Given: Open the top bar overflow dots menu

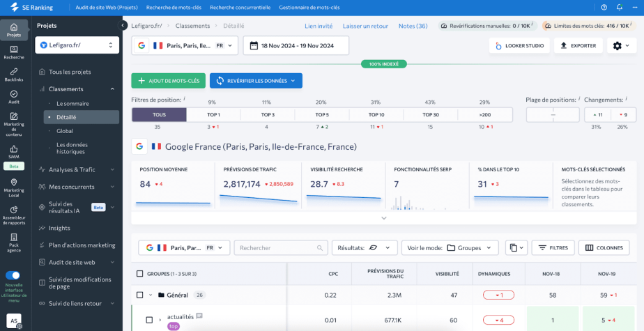Looking at the screenshot, I should 634,8.
